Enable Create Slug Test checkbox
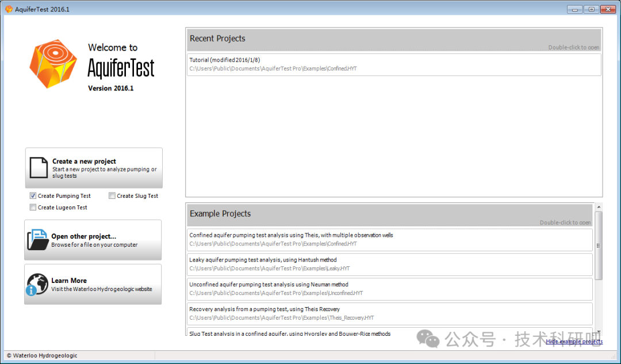The width and height of the screenshot is (621, 364). point(112,196)
